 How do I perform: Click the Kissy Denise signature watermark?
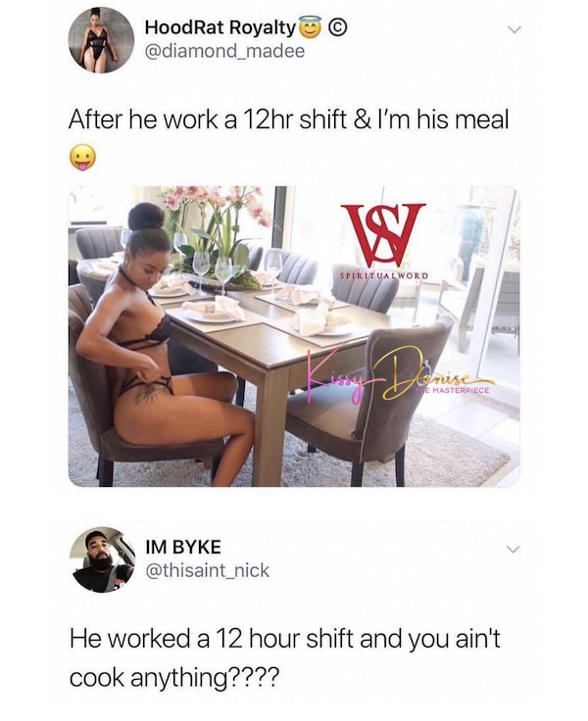[x=400, y=376]
